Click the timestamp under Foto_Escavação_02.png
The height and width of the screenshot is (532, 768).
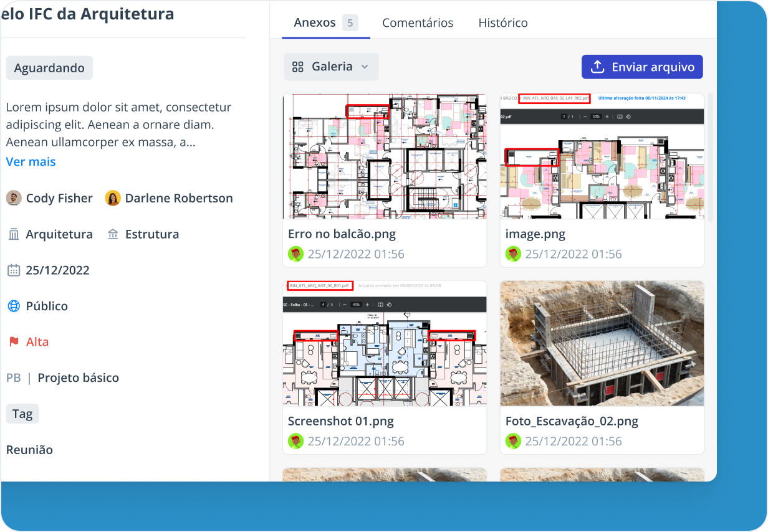574,441
